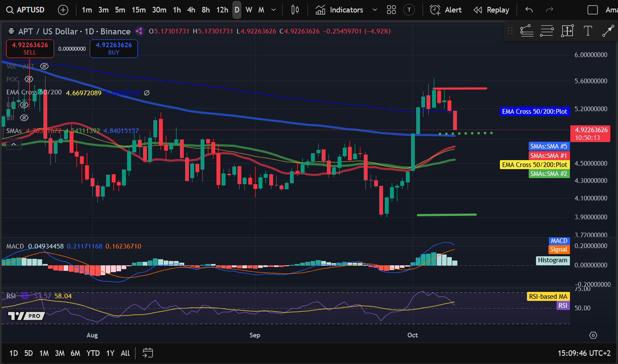Expand the additional time intervals dropdown
Screen dimensions: 618x364
coord(274,10)
